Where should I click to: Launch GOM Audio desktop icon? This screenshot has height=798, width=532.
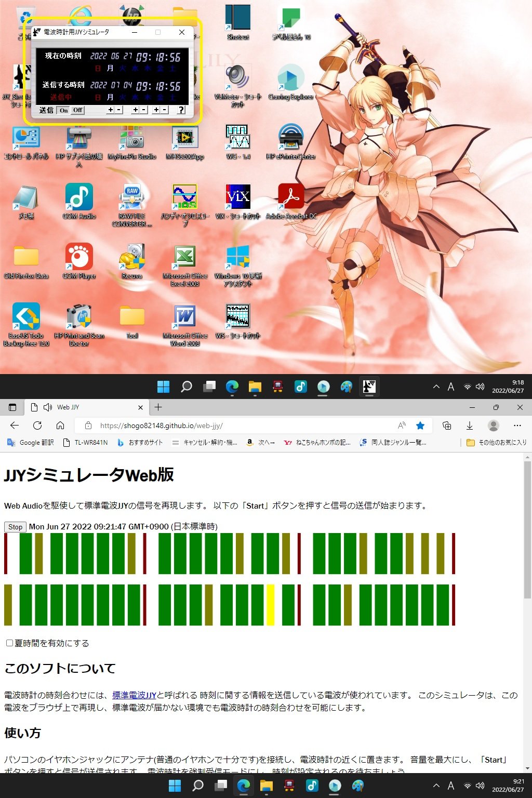[79, 202]
